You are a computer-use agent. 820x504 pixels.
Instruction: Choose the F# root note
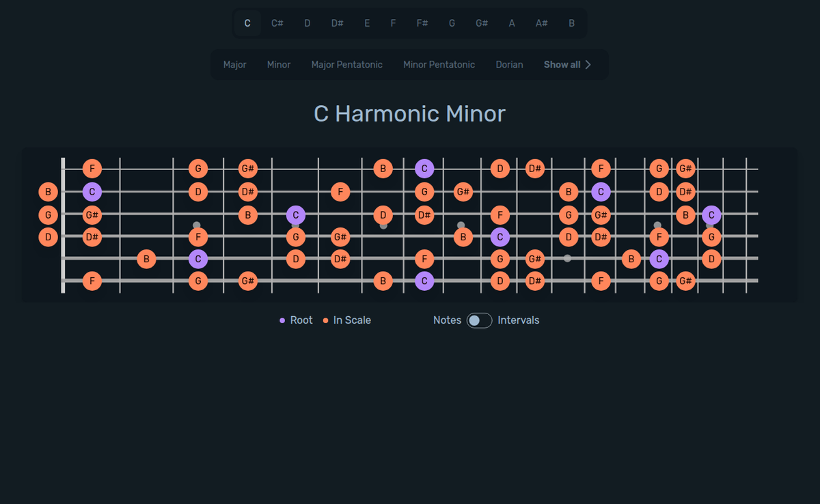pos(422,23)
